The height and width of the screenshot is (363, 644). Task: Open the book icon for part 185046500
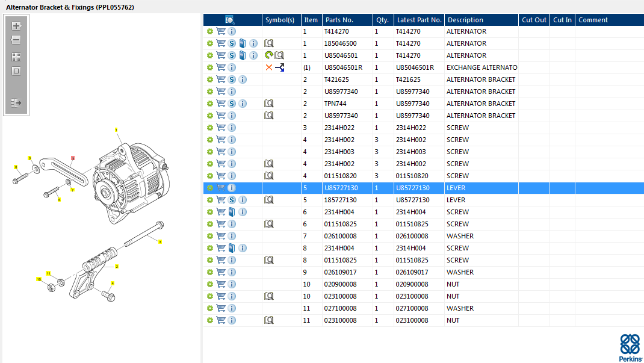tap(243, 43)
